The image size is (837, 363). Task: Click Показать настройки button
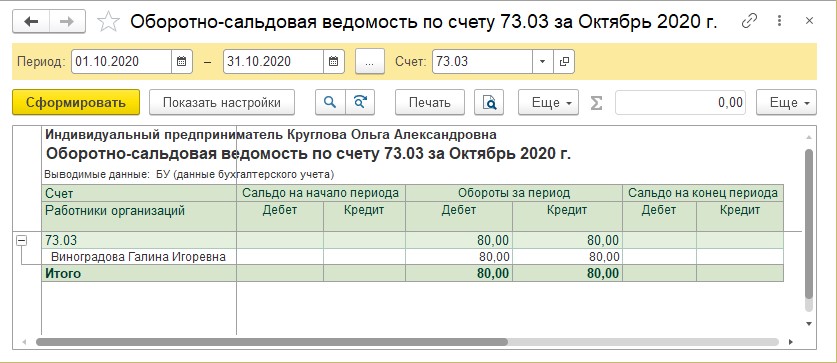[x=222, y=102]
